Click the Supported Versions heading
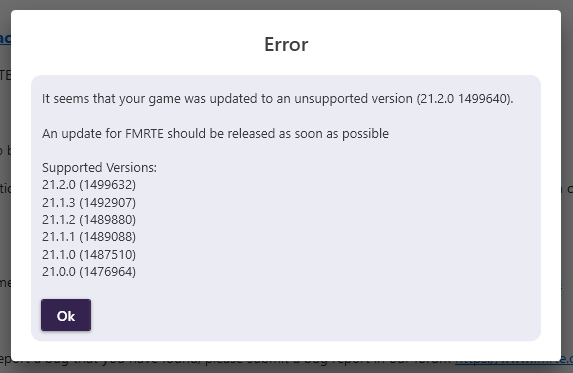Viewport: 573px width, 373px height. click(x=99, y=168)
